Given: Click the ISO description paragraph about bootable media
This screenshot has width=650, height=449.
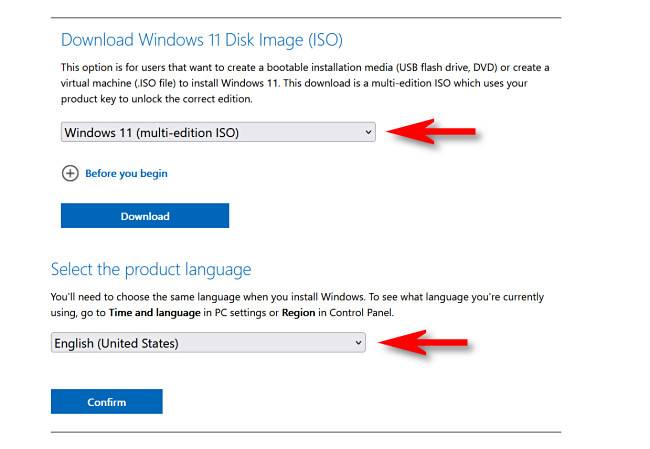Looking at the screenshot, I should 305,83.
